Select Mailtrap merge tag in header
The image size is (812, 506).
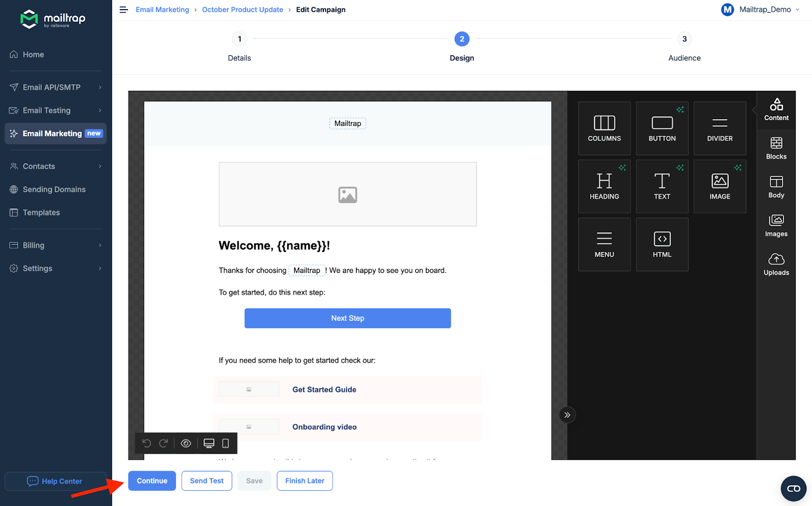pos(348,123)
